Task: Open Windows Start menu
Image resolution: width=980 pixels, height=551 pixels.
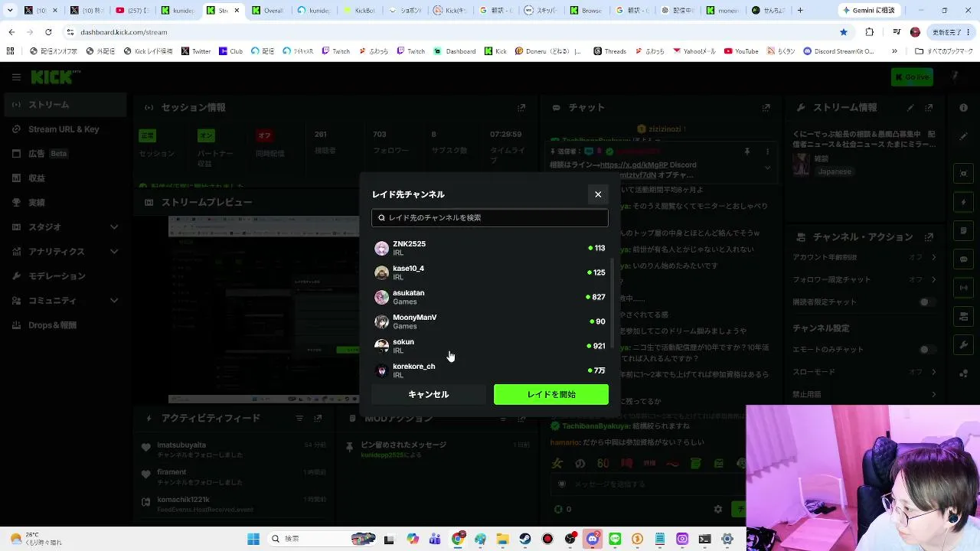Action: (253, 540)
